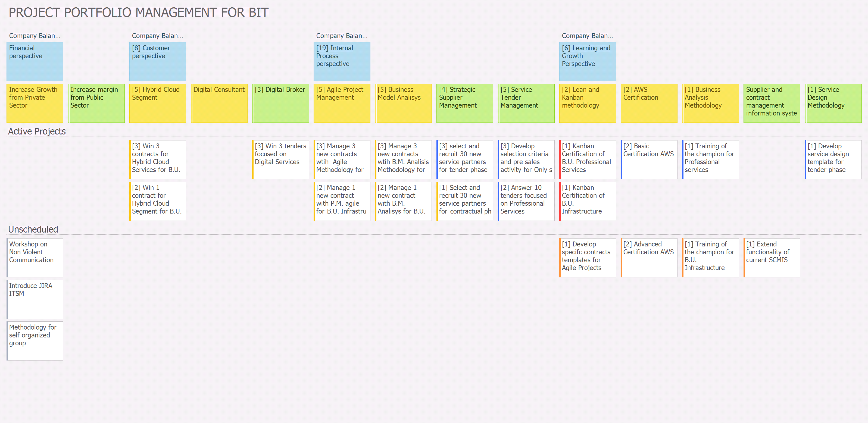868x423 pixels.
Task: Select the AWS Certification card
Action: [x=649, y=103]
